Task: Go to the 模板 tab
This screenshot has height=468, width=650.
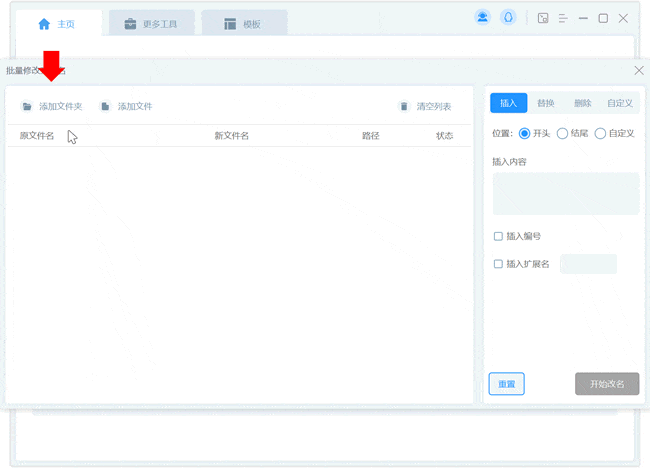Action: [243, 24]
